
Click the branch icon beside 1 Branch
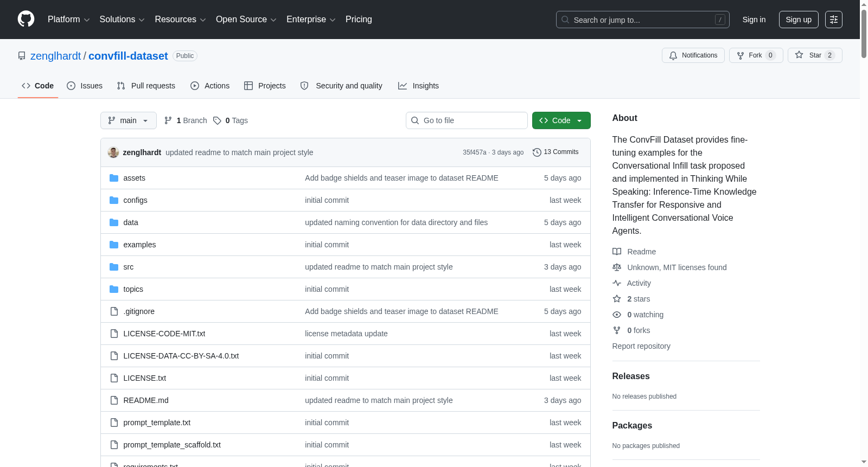click(x=168, y=120)
